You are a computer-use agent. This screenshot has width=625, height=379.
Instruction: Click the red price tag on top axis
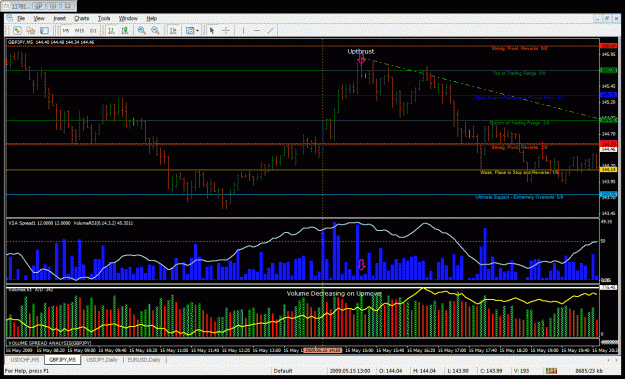tap(609, 46)
